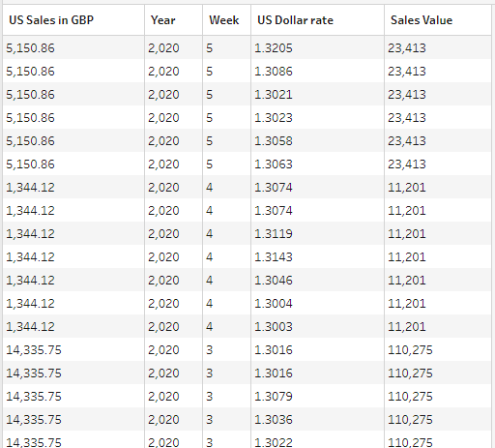Select the cell with rate 1.3143
Viewport: 495px width, 448px height.
click(x=317, y=256)
